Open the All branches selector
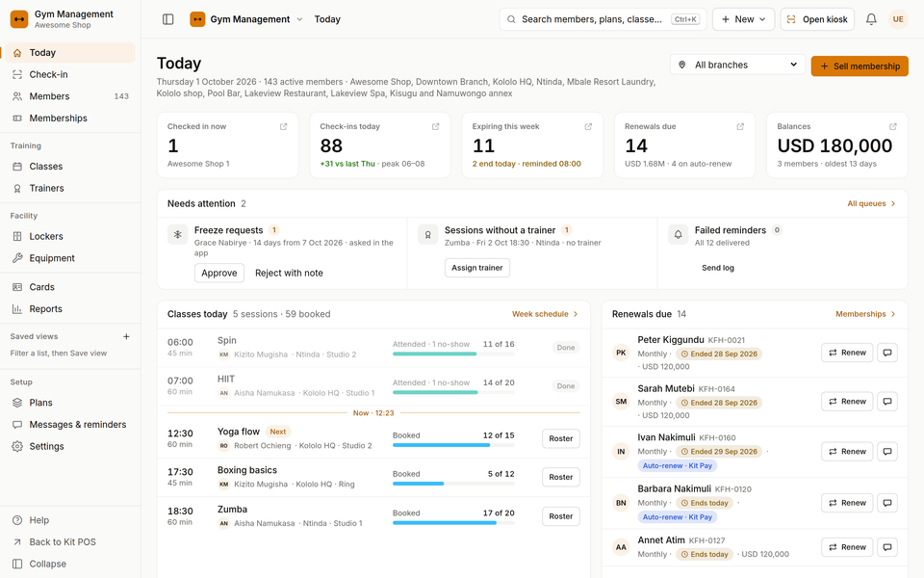Screen dimensions: 924x578 click(737, 65)
